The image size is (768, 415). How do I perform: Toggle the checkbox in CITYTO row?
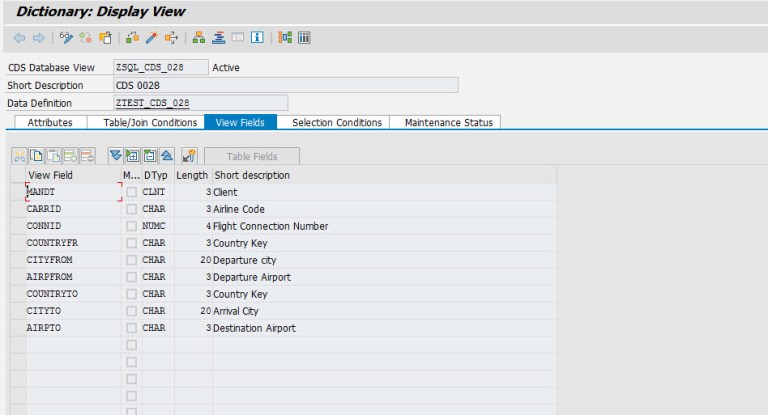(x=131, y=311)
